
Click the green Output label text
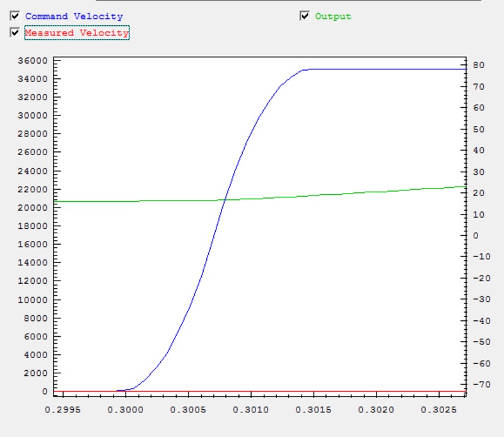pyautogui.click(x=333, y=16)
